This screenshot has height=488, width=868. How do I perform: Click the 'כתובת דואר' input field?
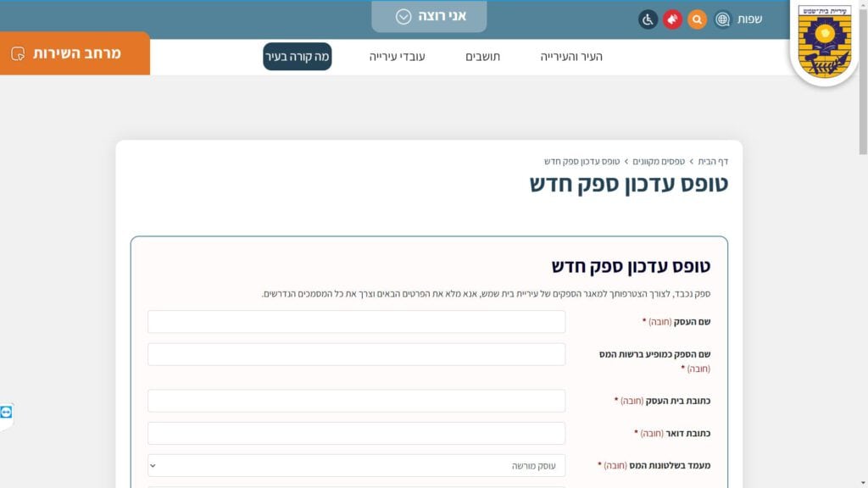tap(356, 433)
